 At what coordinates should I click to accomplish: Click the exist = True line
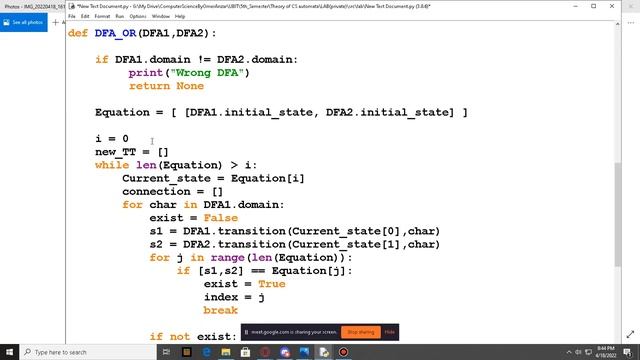[244, 284]
